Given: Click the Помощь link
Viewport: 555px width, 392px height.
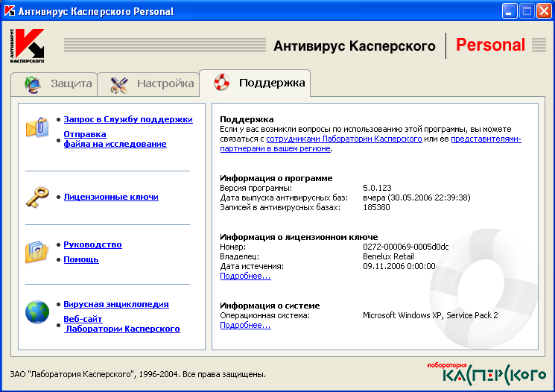Looking at the screenshot, I should (81, 259).
